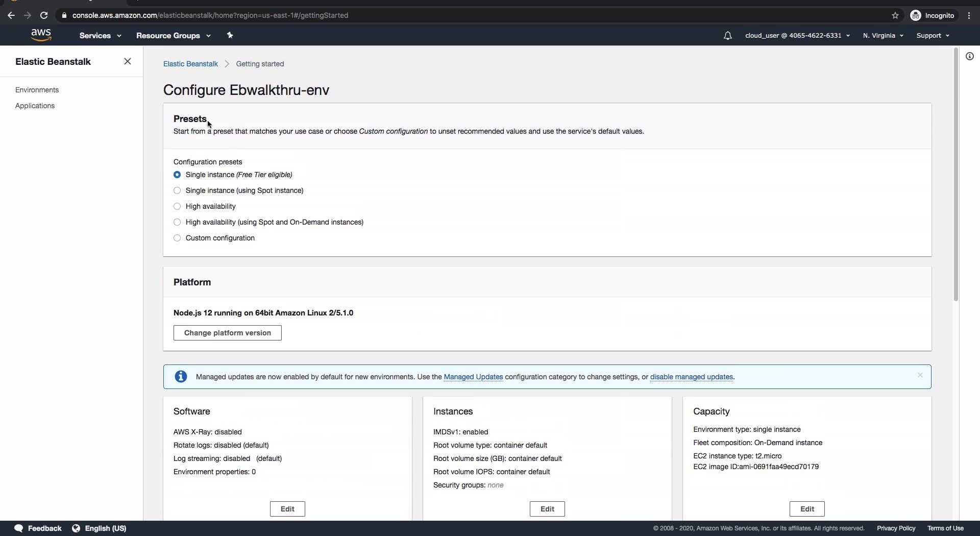The height and width of the screenshot is (536, 980).
Task: Choose the High availability preset
Action: click(177, 206)
